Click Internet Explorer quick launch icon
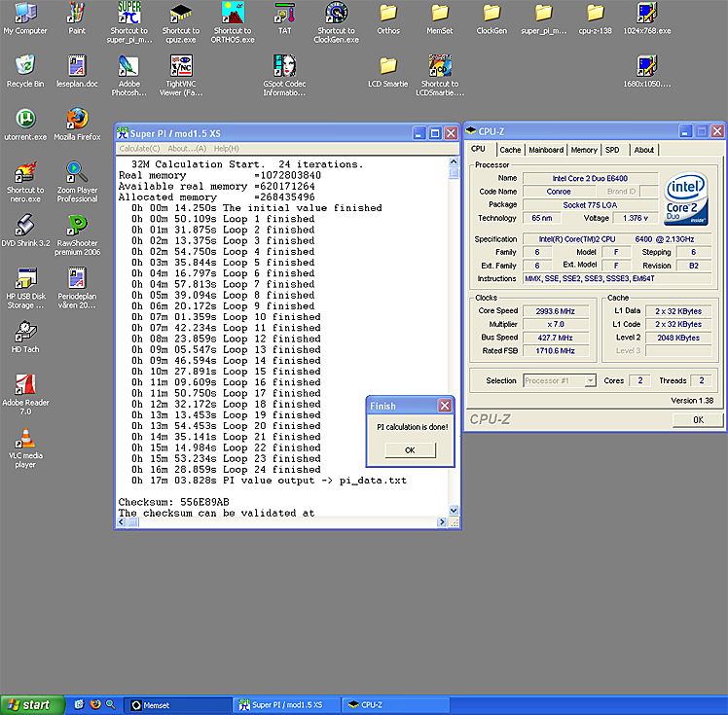Viewport: 728px width, 715px height. tap(80, 705)
